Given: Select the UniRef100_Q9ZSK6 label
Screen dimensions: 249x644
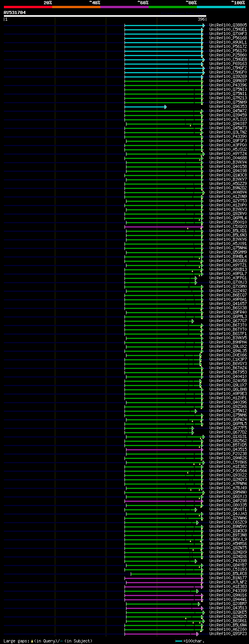Looking at the screenshot, I should coord(228,406).
